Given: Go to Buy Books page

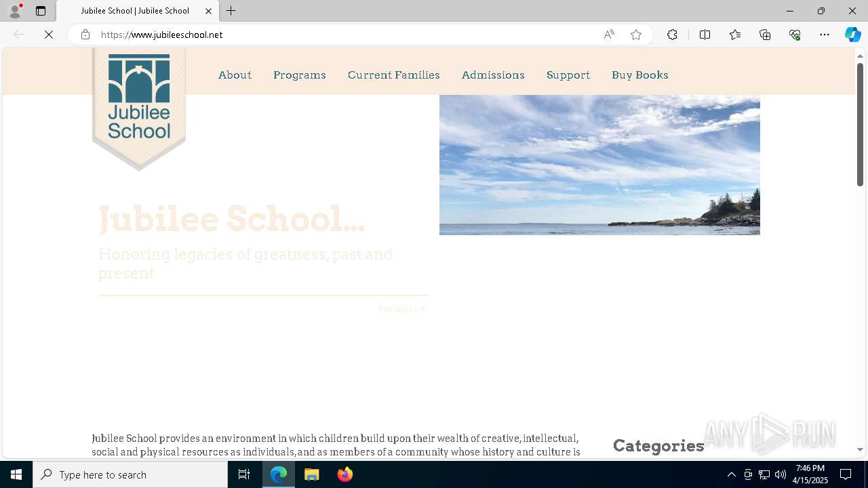Looking at the screenshot, I should pos(640,75).
